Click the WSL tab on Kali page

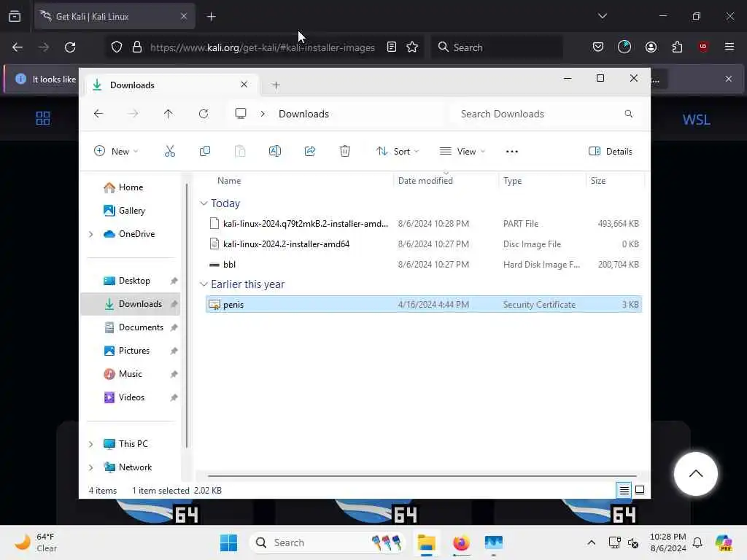tap(696, 119)
